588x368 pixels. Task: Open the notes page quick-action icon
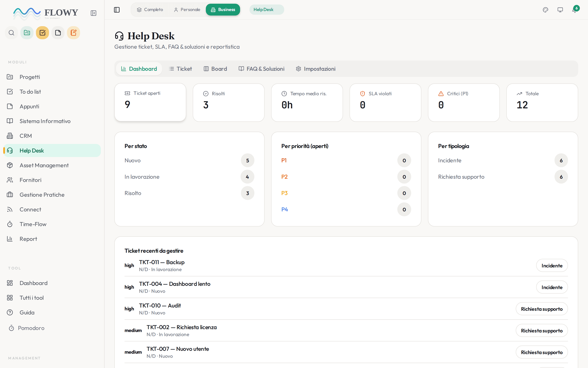[x=58, y=33]
